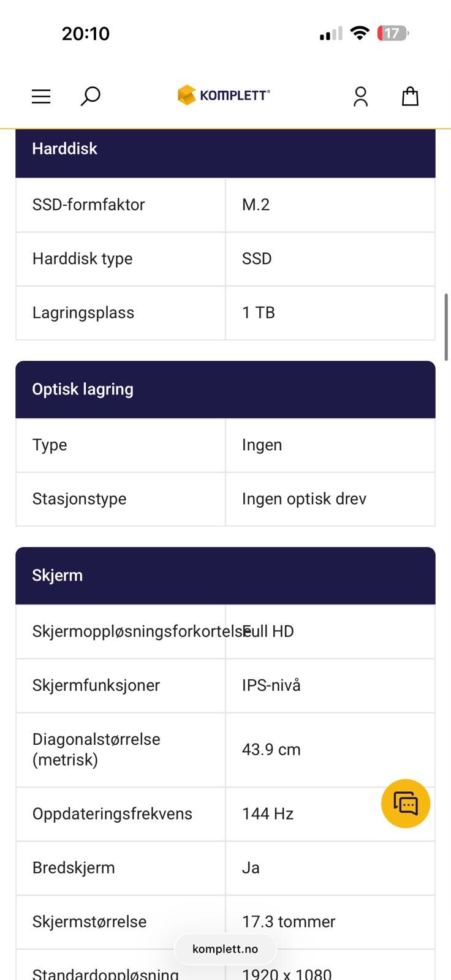Open the hamburger menu
The image size is (451, 980).
(41, 96)
